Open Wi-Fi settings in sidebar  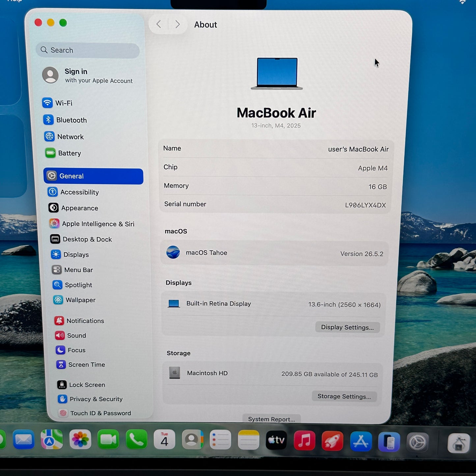pos(57,103)
